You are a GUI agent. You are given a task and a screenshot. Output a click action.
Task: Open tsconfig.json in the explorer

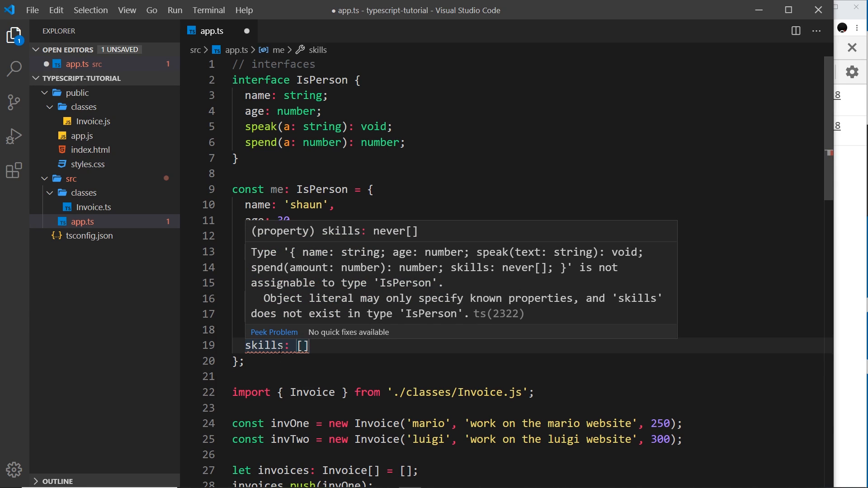point(89,236)
